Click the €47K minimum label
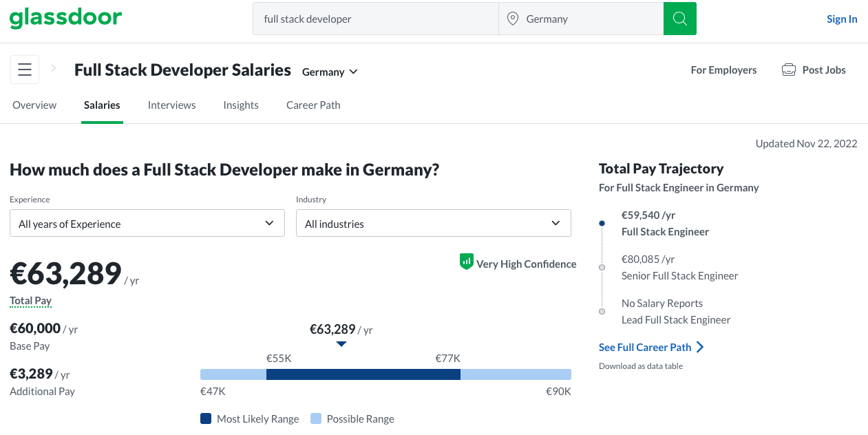The width and height of the screenshot is (868, 435). (213, 391)
